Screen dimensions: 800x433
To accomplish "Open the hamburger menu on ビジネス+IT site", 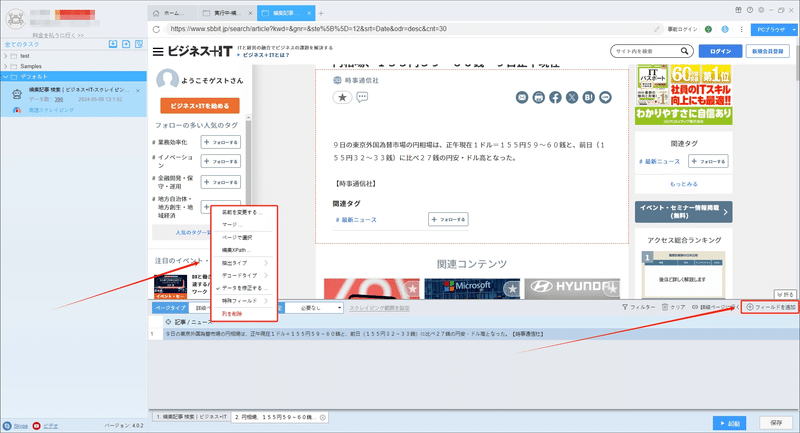I will point(158,52).
